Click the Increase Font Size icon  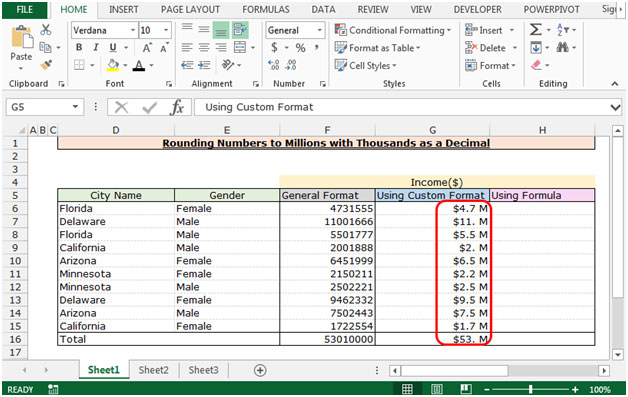point(147,48)
